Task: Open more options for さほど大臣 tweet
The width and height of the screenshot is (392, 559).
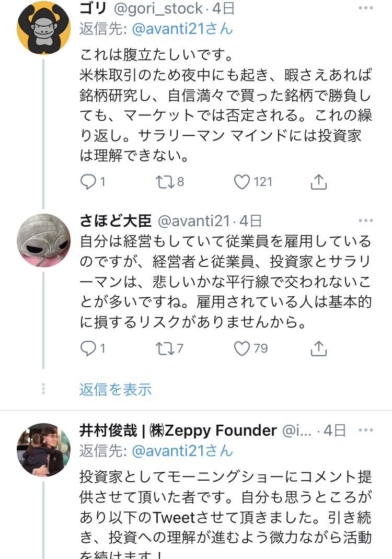Action: [365, 221]
